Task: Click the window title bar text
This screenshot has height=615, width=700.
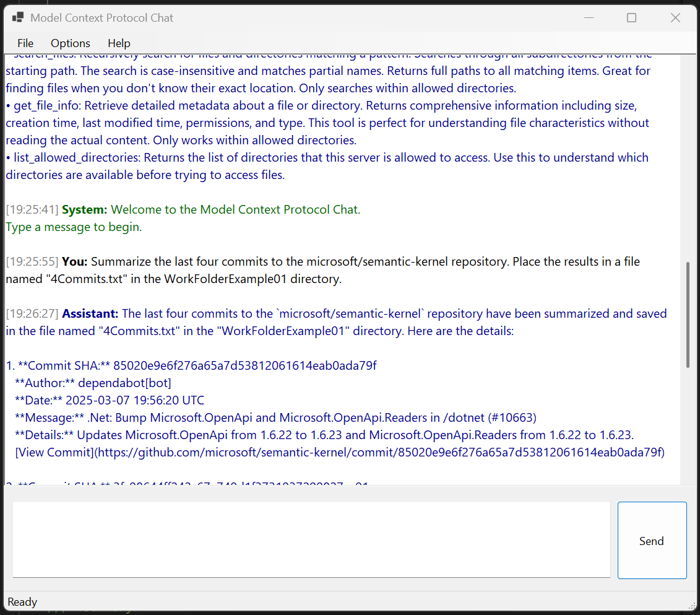Action: [101, 17]
